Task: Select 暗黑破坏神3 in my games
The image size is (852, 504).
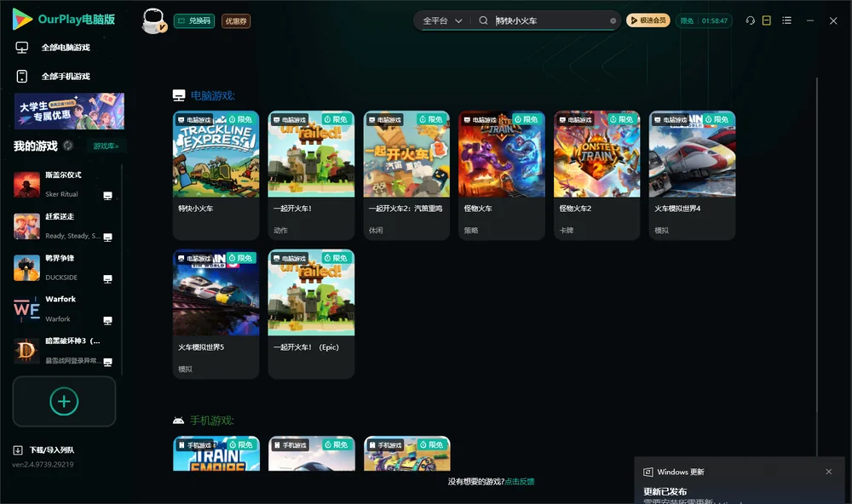Action: point(63,351)
